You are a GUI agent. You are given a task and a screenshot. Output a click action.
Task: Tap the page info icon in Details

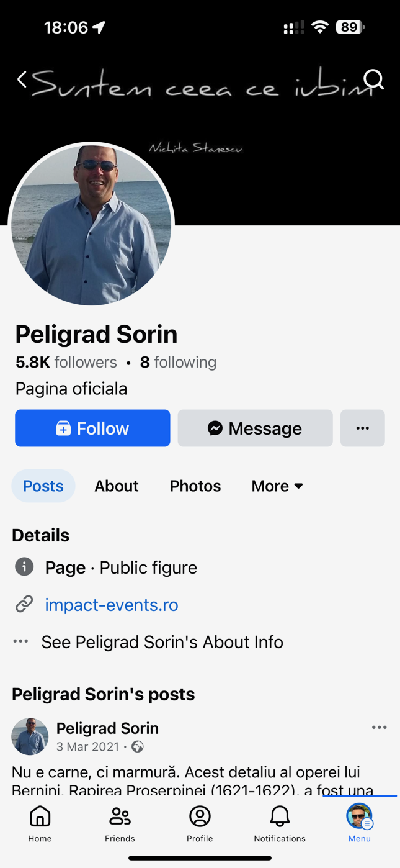pyautogui.click(x=24, y=567)
